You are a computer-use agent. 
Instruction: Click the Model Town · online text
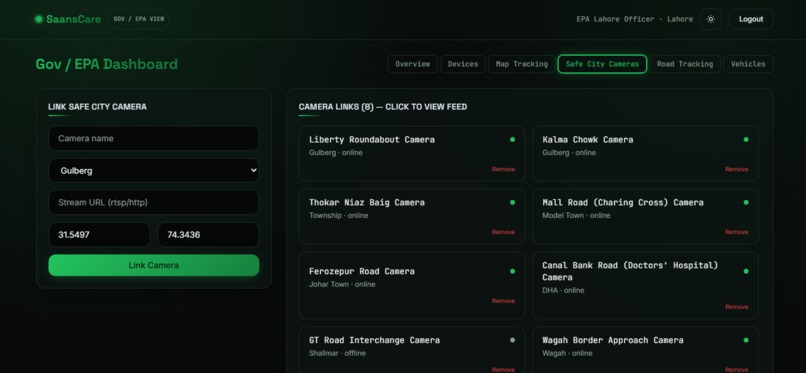(576, 216)
